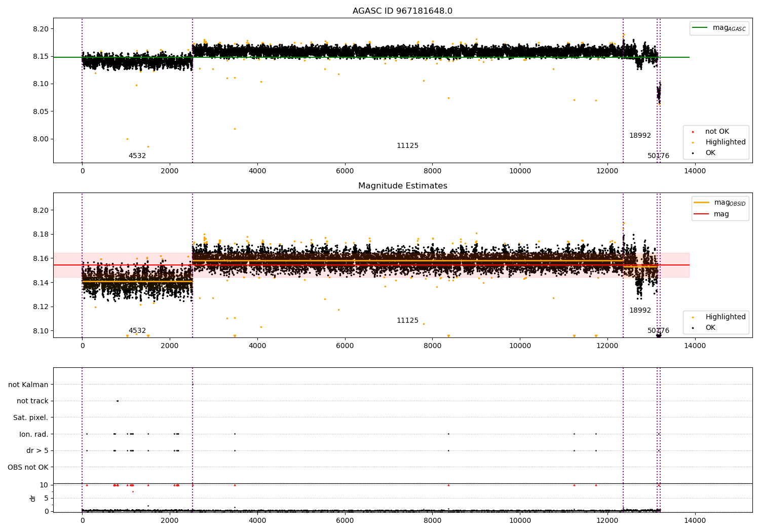Click the '4000' x-tick under the bottom panel
Viewport: 760px width, 532px height.
click(x=257, y=521)
